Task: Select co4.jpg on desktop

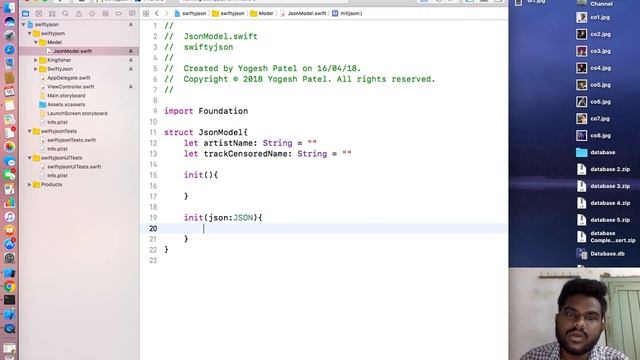Action: click(593, 68)
